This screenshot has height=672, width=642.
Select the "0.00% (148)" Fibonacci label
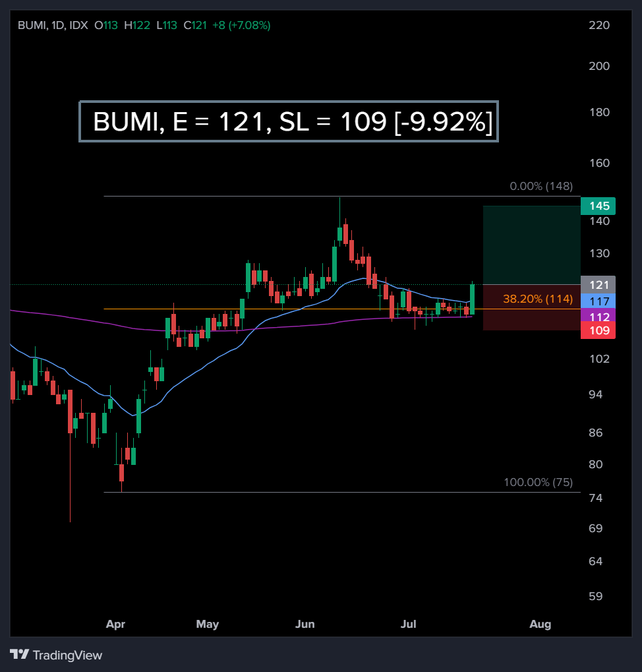[541, 186]
